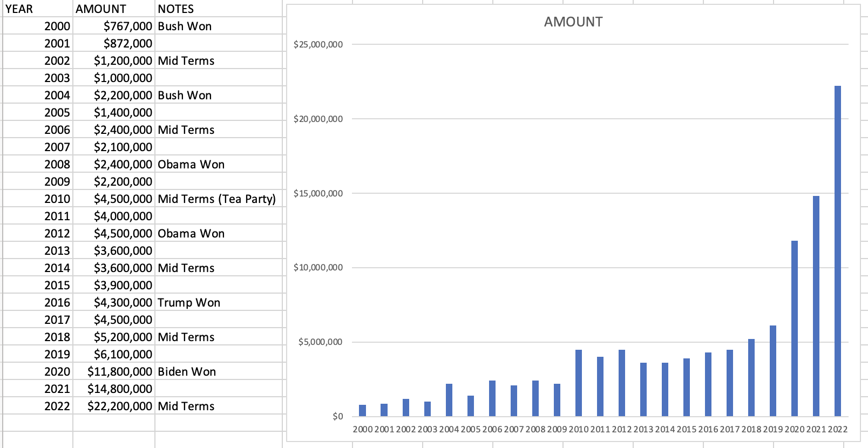Click the 2021 bar in the chart

click(x=816, y=306)
